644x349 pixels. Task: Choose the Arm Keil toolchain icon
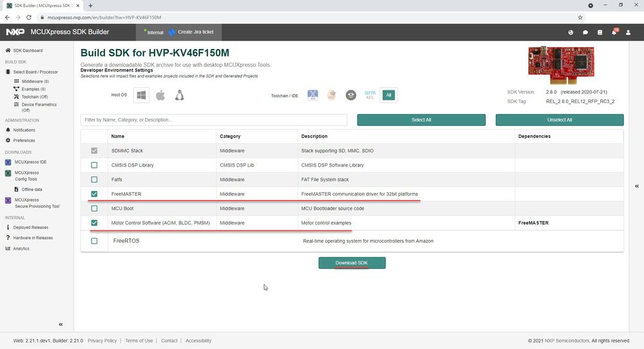click(x=369, y=95)
